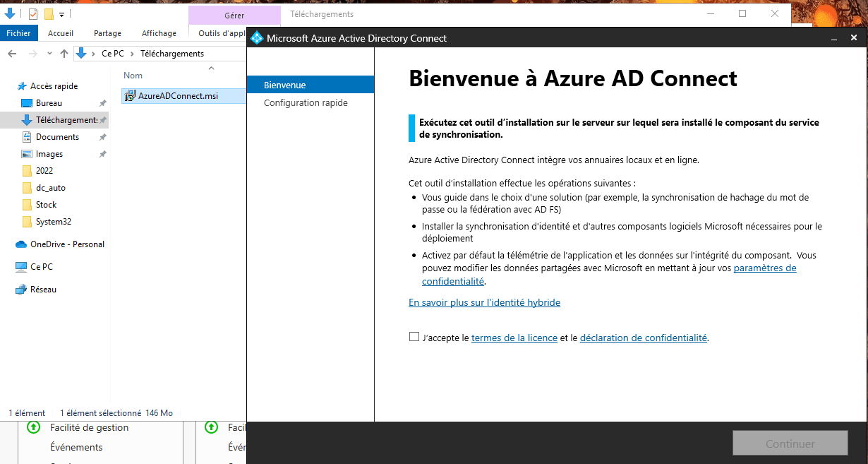Click the New folder icon in quick access toolbar
This screenshot has width=868, height=464.
point(49,14)
